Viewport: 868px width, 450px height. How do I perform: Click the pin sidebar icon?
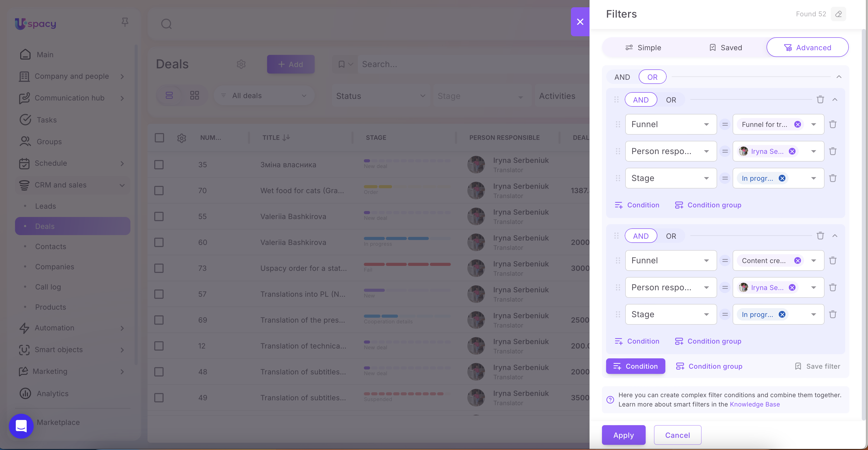pos(125,22)
